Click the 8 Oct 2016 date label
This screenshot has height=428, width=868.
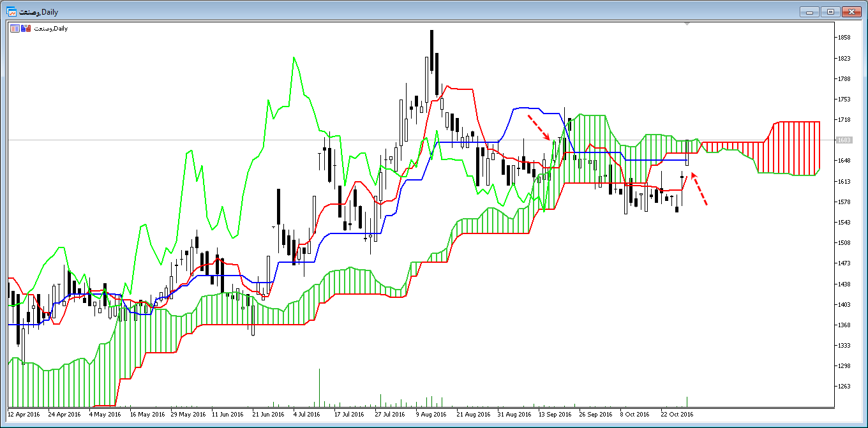coord(635,414)
